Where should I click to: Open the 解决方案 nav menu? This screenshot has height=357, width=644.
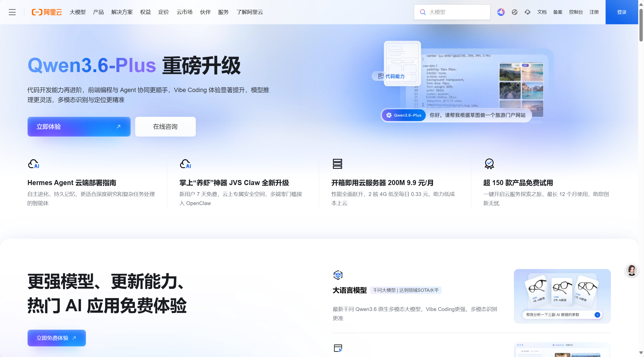(x=122, y=12)
